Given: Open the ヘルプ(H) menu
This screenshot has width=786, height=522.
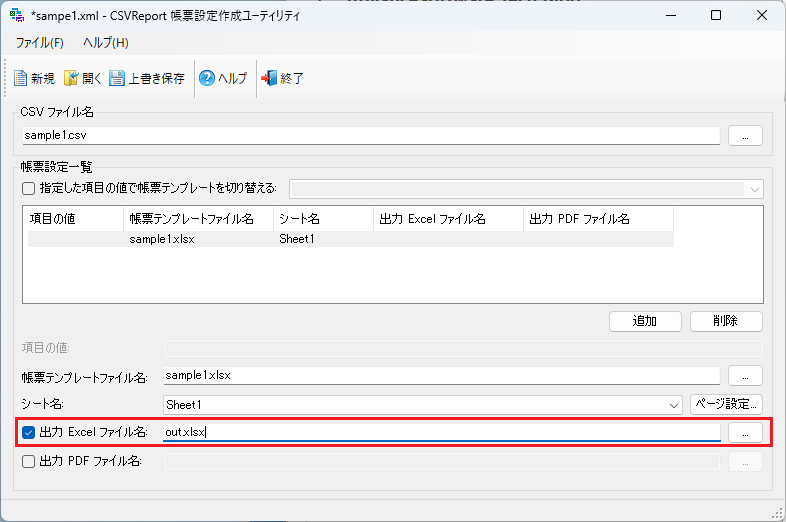Looking at the screenshot, I should [106, 43].
